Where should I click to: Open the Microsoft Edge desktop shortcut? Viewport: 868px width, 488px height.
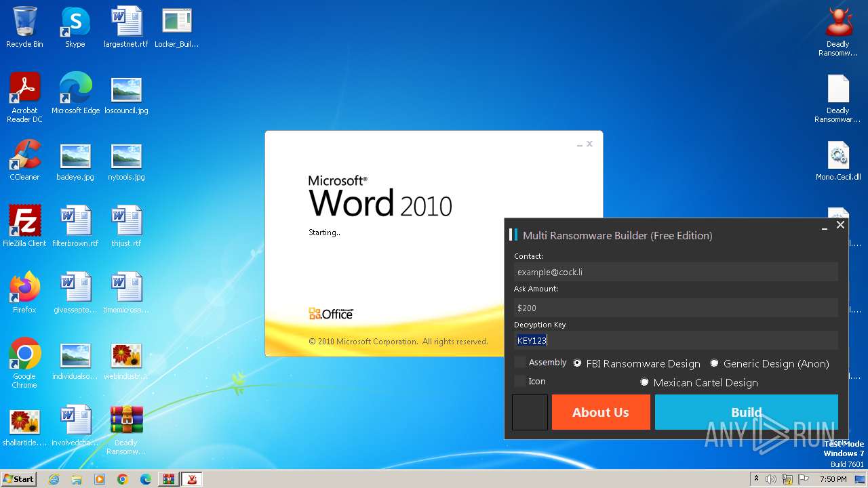(x=75, y=94)
